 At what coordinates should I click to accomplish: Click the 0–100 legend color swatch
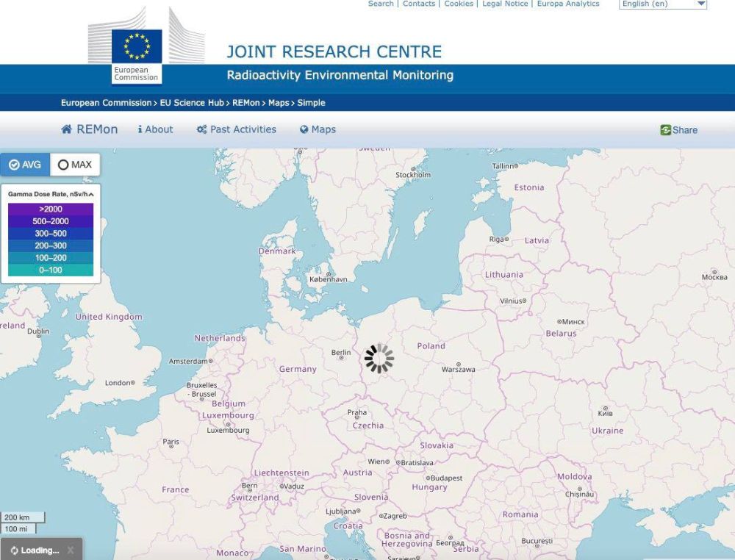51,270
